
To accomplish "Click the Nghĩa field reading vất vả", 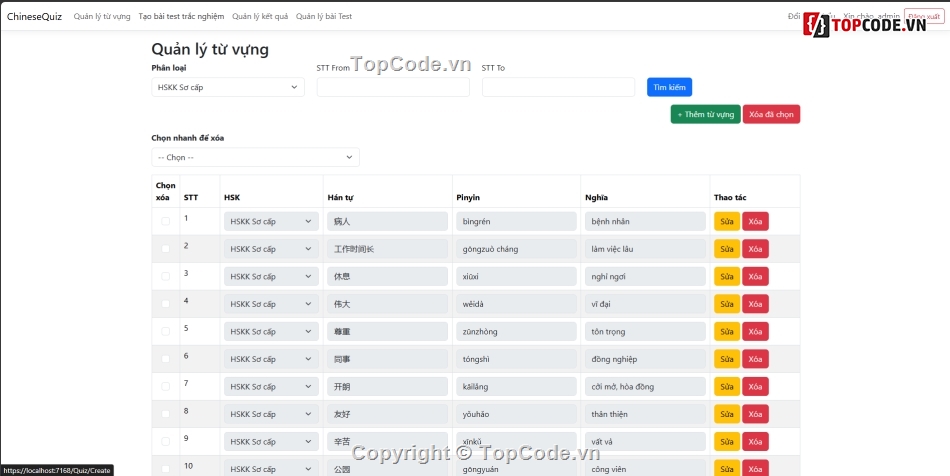I will click(645, 442).
